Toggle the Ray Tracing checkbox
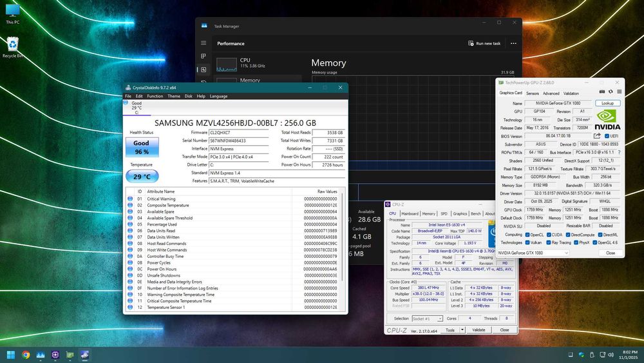The height and width of the screenshot is (363, 644). 549,242
